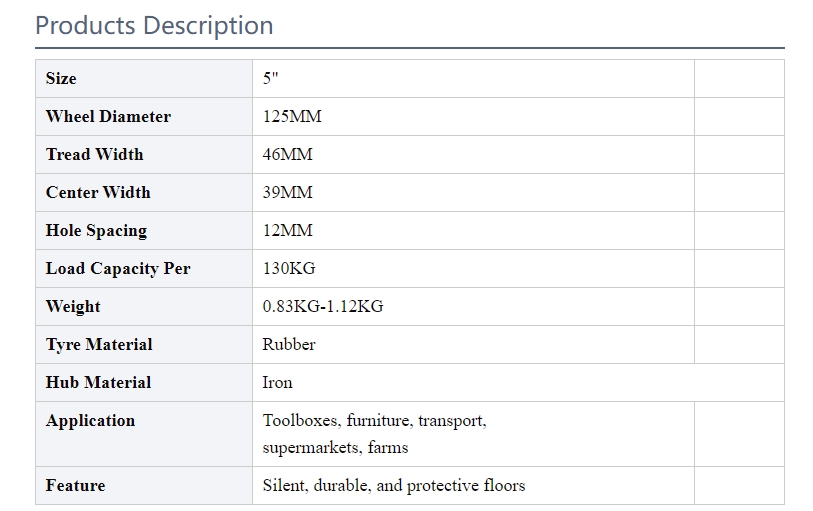This screenshot has height=511, width=813.
Task: Click the 0.83KG-1.12KG weight value
Action: click(323, 306)
